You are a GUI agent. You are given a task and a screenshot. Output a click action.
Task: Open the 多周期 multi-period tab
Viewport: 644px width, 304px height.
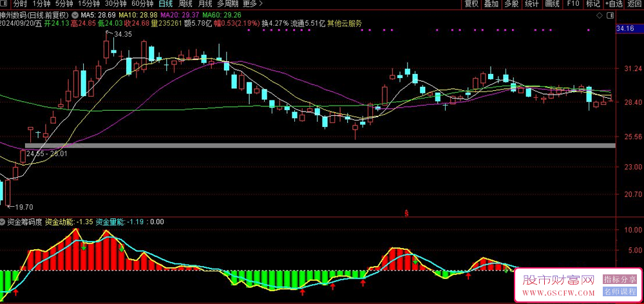coord(227,4)
